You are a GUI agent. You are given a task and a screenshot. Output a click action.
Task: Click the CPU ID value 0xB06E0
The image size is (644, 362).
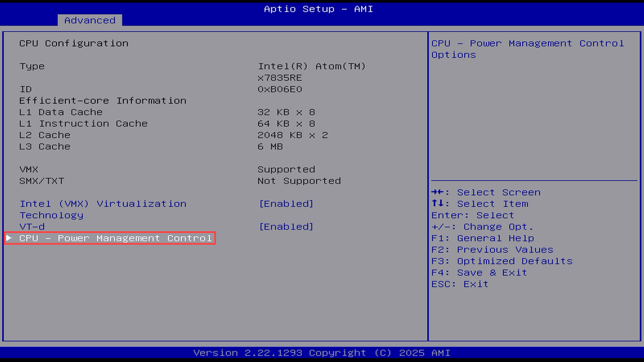point(279,89)
